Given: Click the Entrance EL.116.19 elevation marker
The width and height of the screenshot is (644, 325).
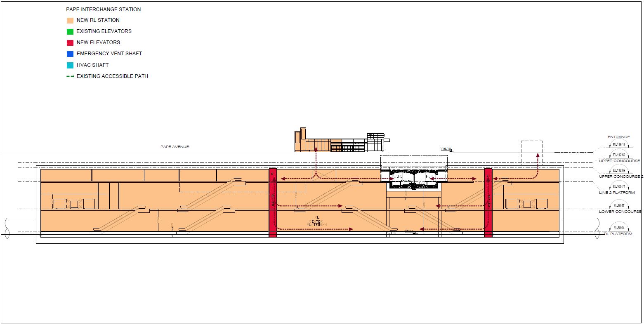Looking at the screenshot, I should 618,145.
